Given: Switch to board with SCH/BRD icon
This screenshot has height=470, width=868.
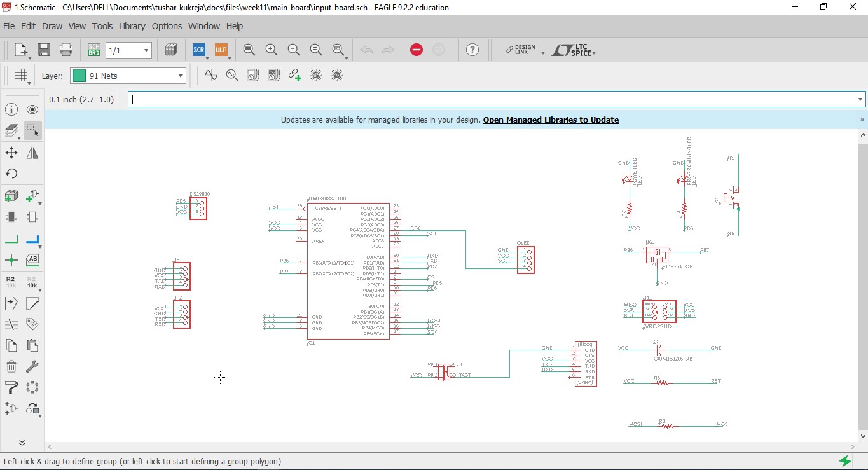Looking at the screenshot, I should pyautogui.click(x=94, y=50).
